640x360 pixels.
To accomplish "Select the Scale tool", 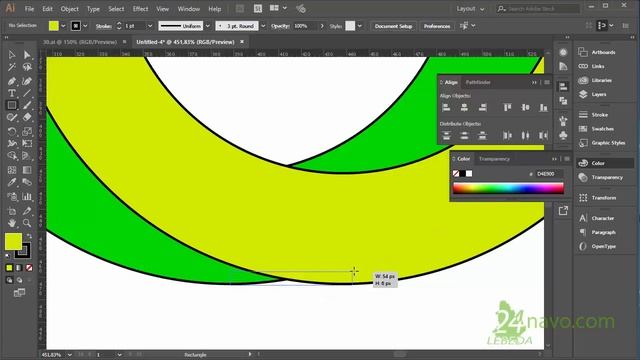I will [x=27, y=131].
